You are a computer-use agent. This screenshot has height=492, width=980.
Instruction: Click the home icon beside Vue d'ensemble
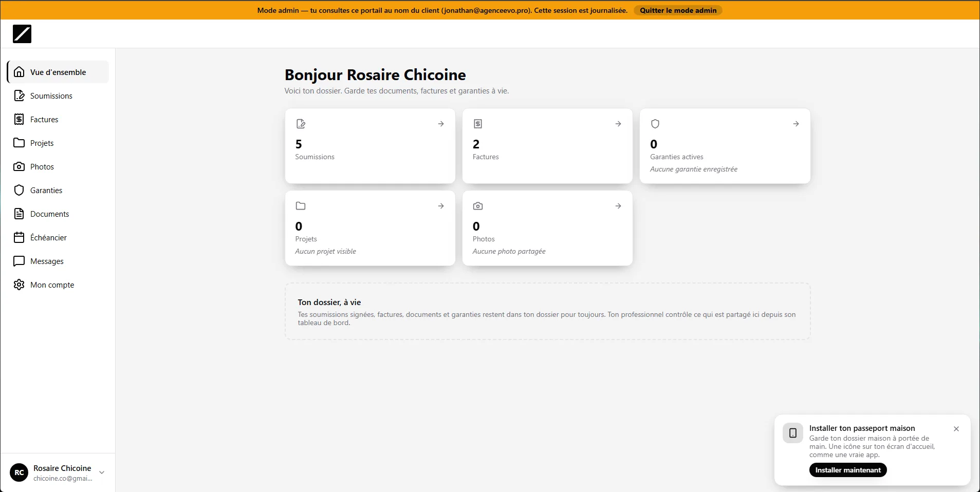pos(19,72)
